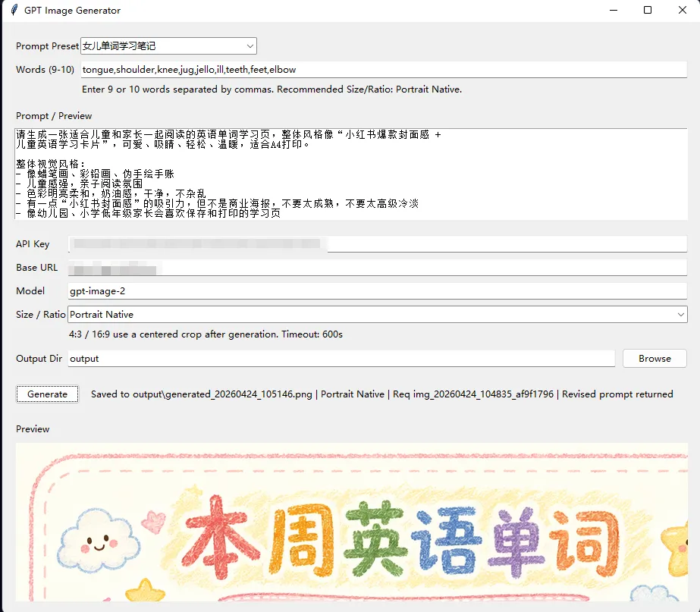Click Browse to choose the output directory
Screen dimensions: 700x612
pos(654,359)
